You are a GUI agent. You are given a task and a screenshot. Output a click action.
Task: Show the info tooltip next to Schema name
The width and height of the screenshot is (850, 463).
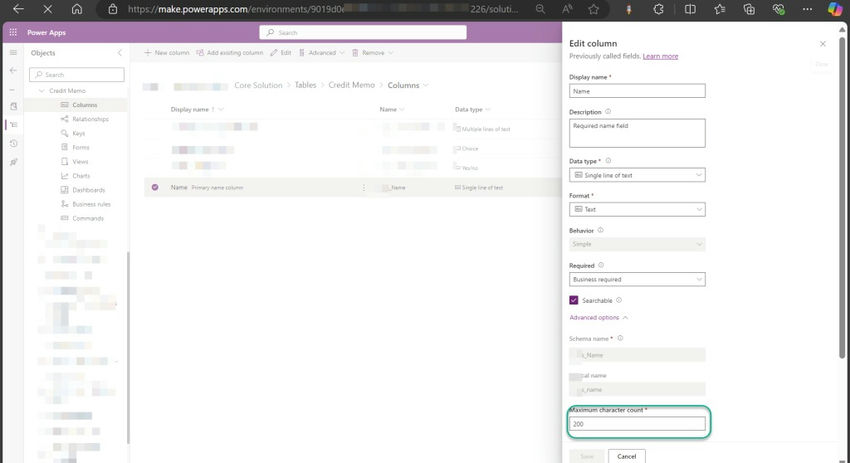coord(620,338)
